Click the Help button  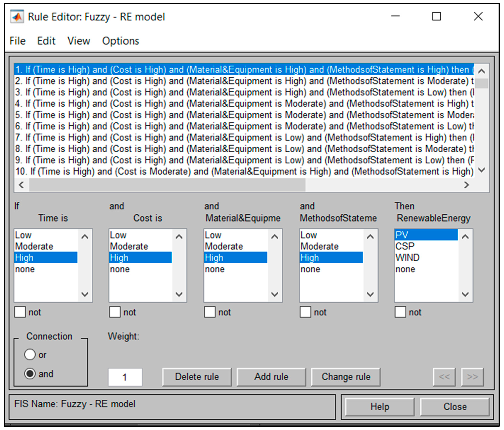[380, 407]
